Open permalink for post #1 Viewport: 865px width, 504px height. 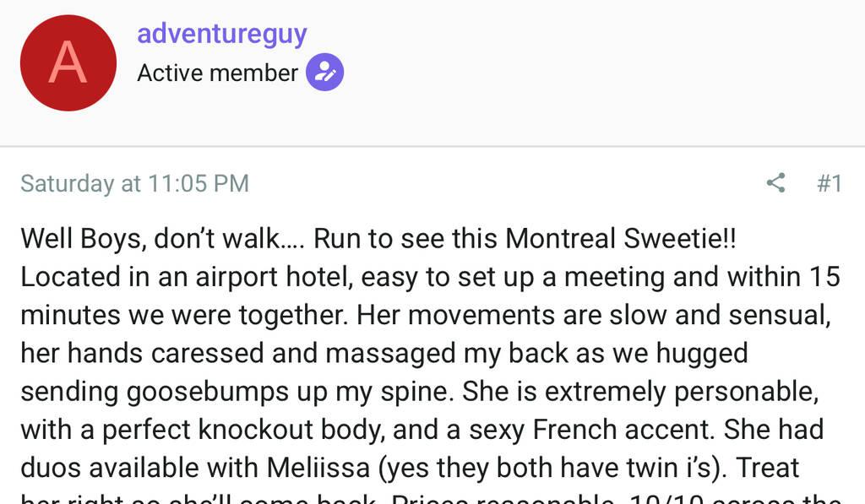click(x=830, y=183)
